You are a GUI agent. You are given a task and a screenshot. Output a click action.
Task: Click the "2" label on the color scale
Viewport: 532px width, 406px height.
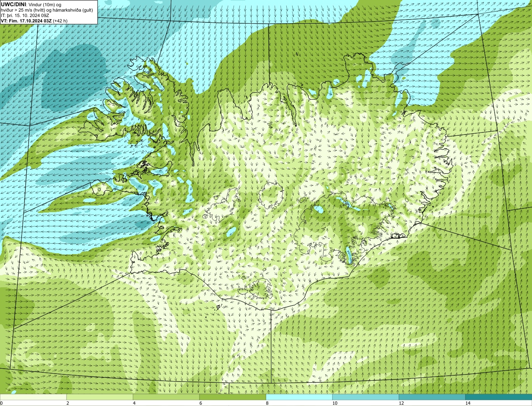[67, 403]
